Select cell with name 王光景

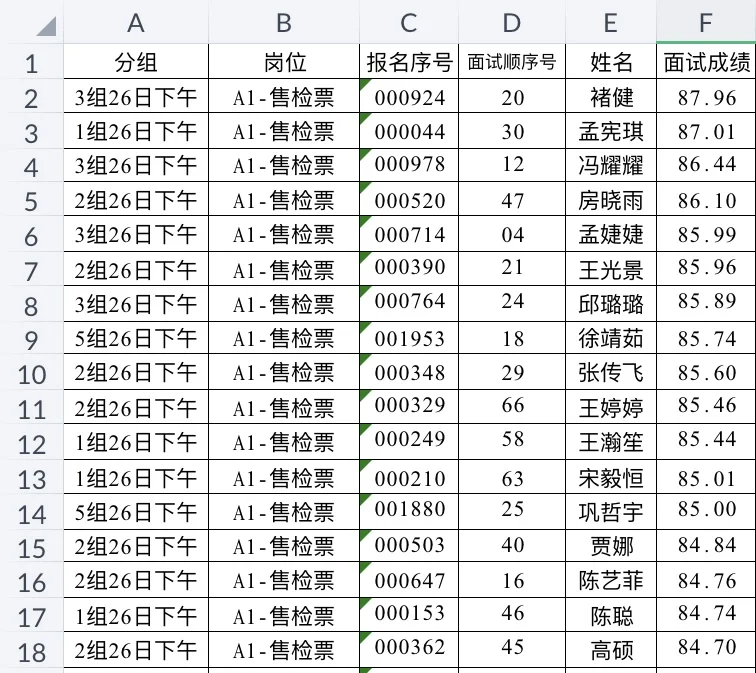pos(611,269)
